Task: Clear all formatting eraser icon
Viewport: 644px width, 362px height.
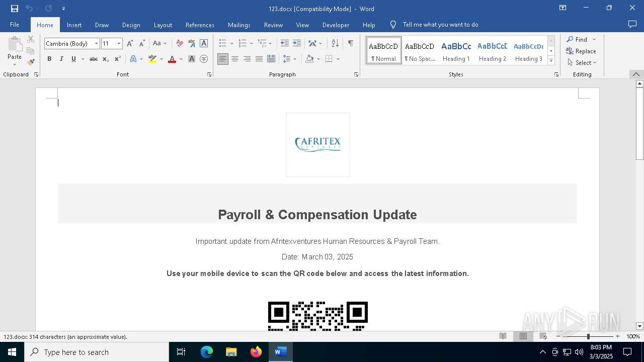Action: (180, 43)
